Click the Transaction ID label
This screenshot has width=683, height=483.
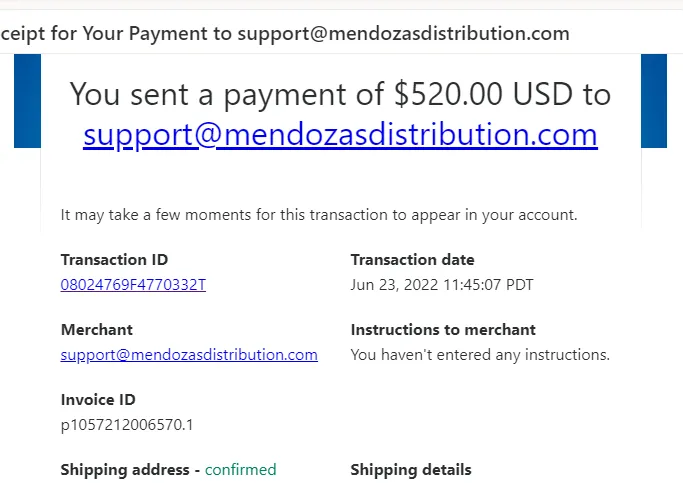coord(115,260)
